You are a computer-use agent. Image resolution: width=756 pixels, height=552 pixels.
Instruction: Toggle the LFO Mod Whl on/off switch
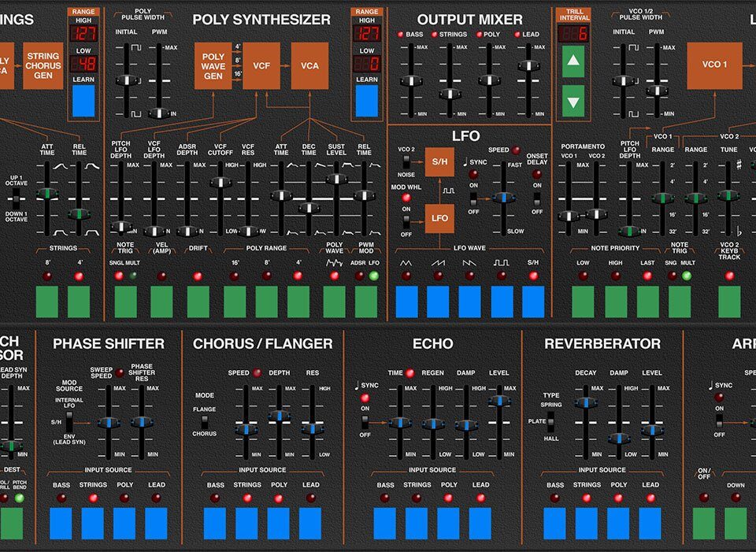(406, 222)
